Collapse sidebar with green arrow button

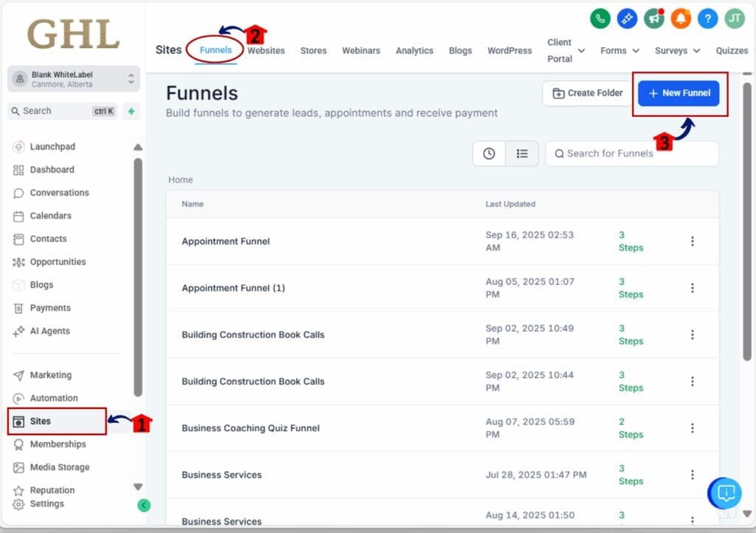coord(144,506)
